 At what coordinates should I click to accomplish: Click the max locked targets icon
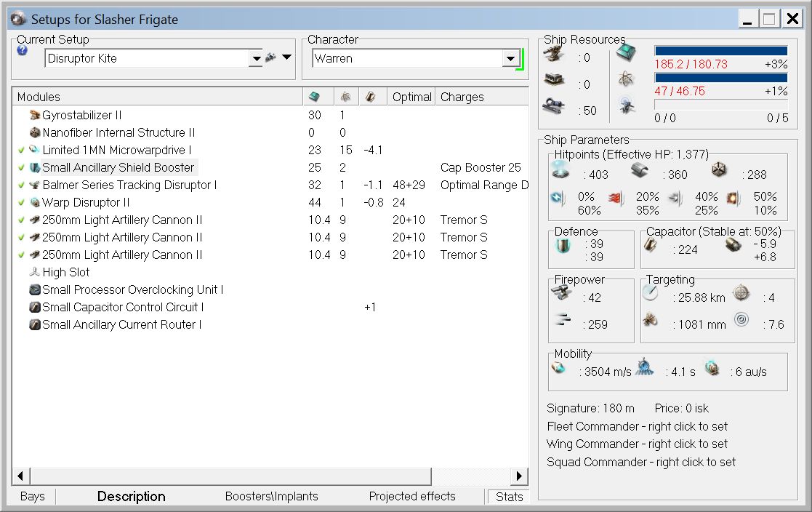point(741,293)
